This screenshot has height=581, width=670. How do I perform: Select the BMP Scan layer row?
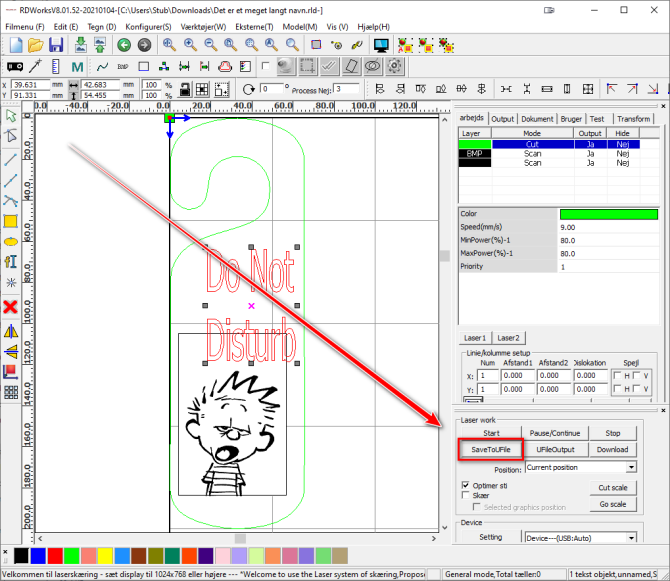tap(549, 153)
